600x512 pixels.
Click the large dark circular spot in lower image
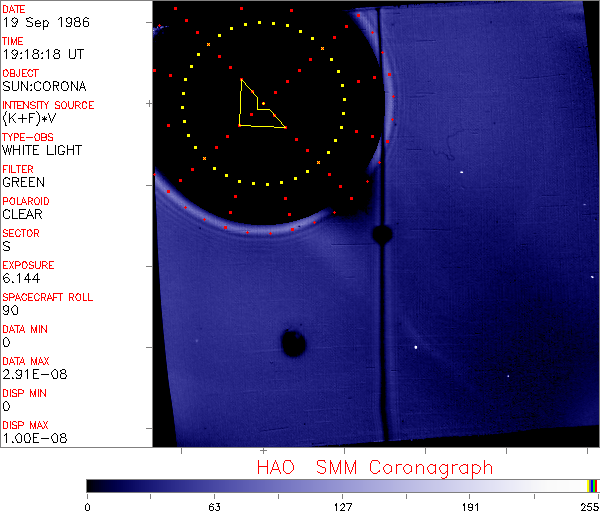coord(293,343)
